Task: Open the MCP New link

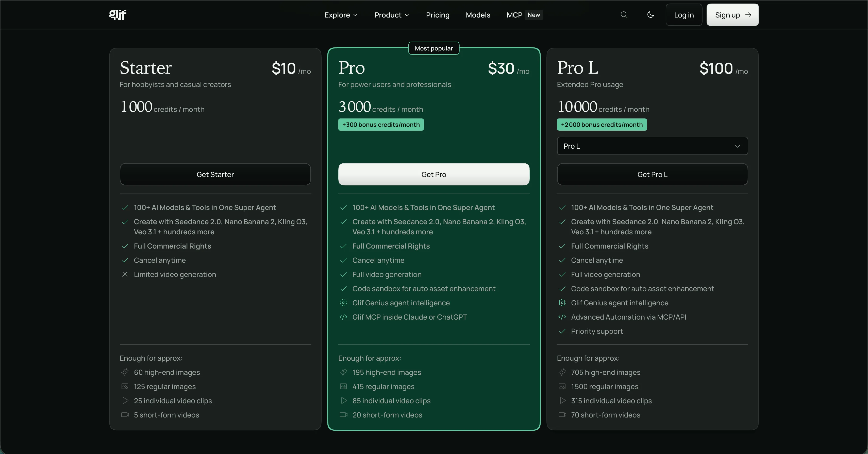Action: [x=525, y=15]
